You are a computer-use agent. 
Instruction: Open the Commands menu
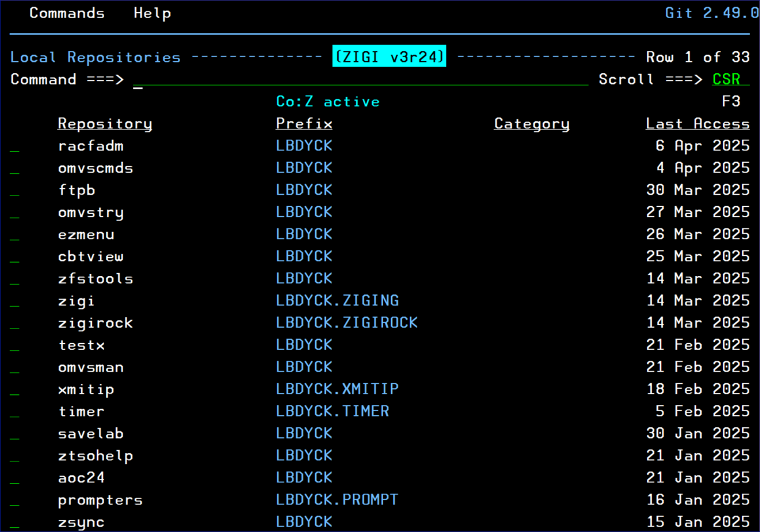click(66, 13)
